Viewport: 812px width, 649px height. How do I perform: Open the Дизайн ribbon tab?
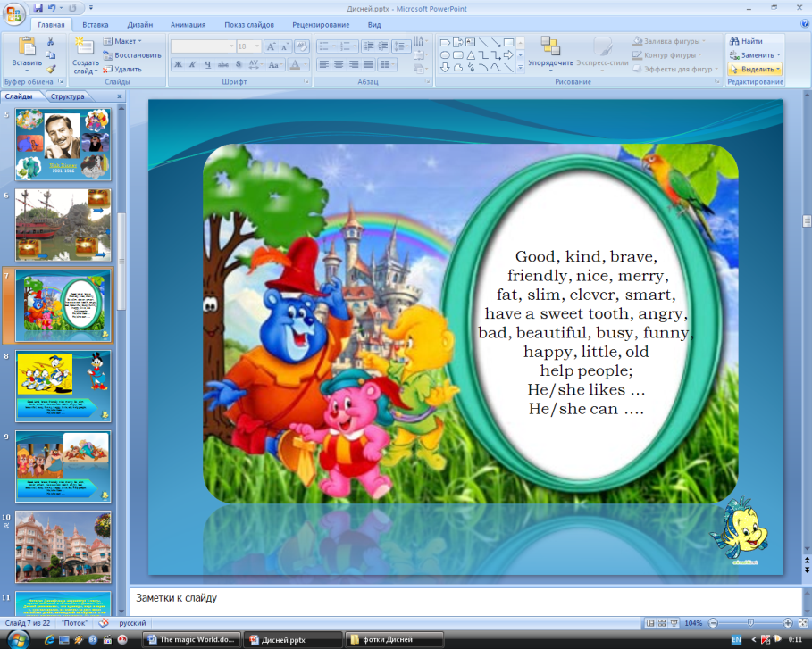coord(140,25)
